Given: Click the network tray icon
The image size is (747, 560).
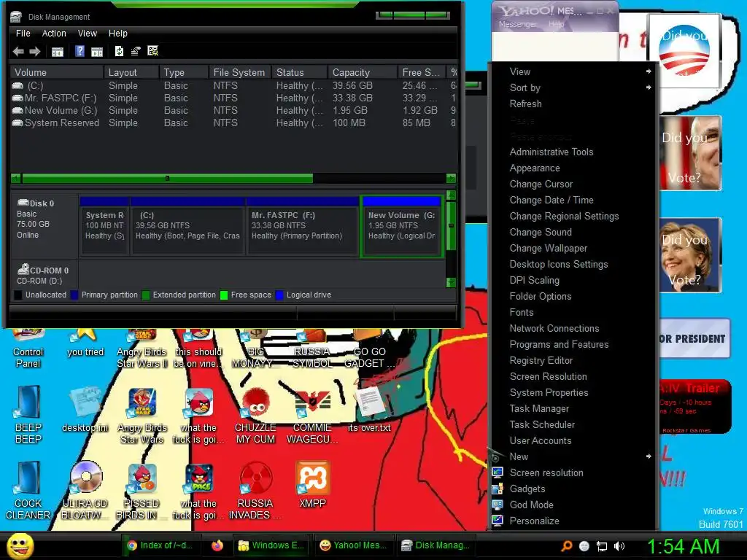Looking at the screenshot, I should [602, 546].
